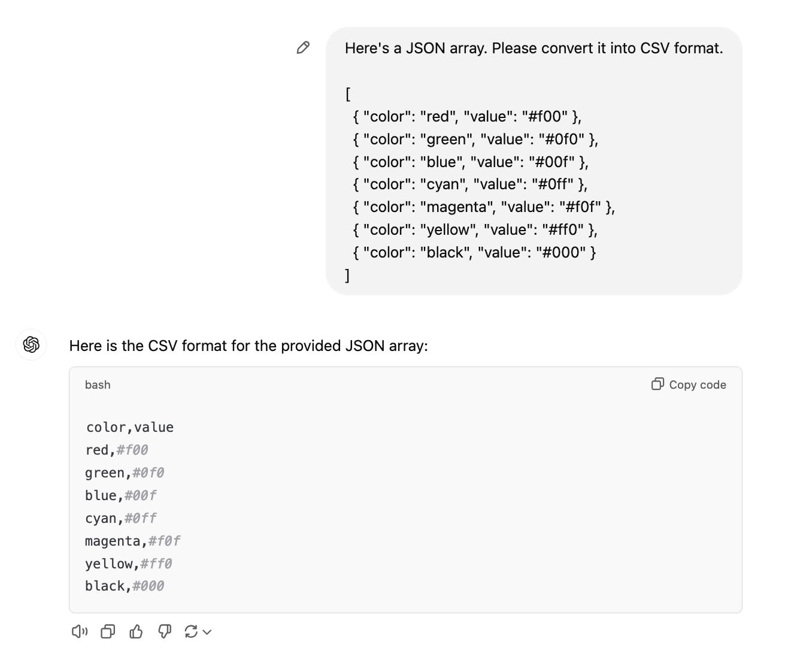This screenshot has height=672, width=794.
Task: Click the bash language label on the code block
Action: tap(98, 385)
